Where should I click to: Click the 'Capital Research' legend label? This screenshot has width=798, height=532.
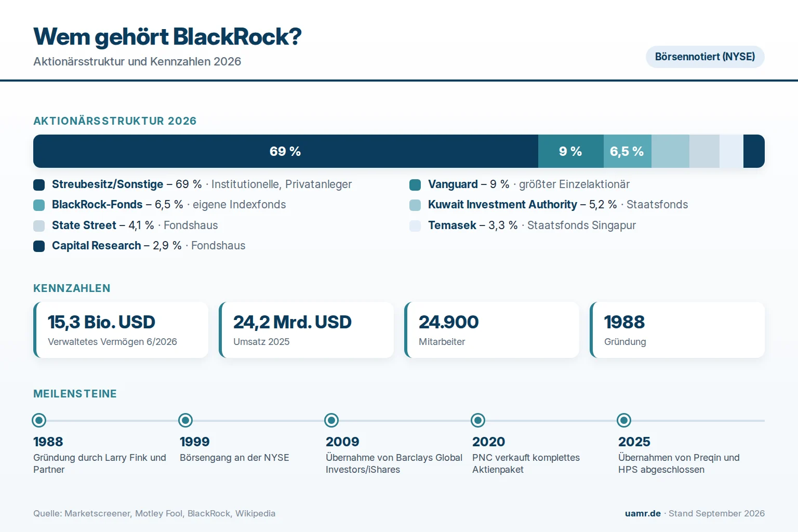click(x=97, y=246)
